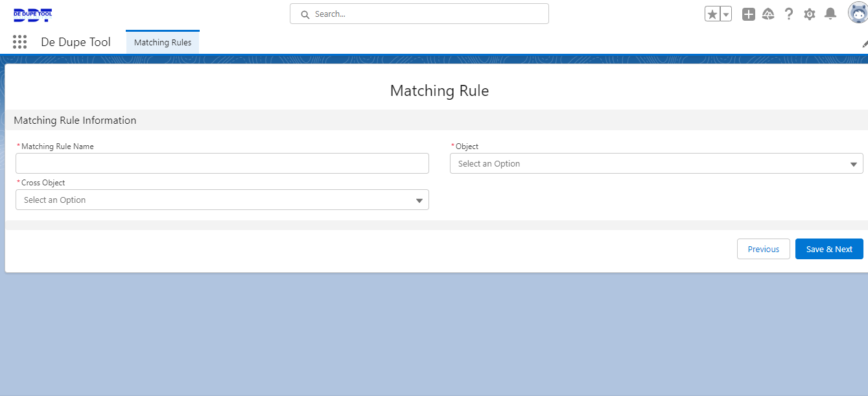Click the Matching Rule Information section header

pyautogui.click(x=75, y=120)
